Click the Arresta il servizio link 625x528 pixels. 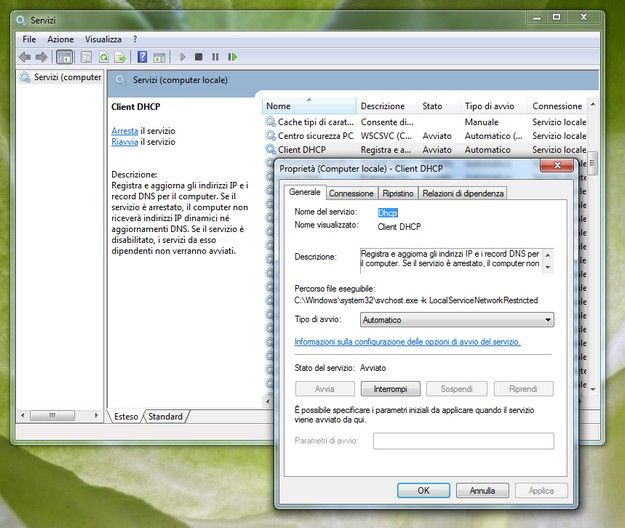125,131
